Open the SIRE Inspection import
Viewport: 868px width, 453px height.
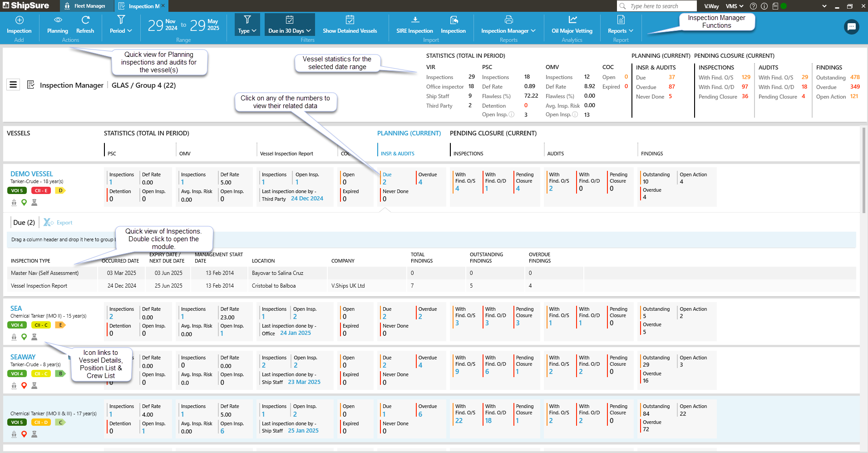tap(414, 25)
